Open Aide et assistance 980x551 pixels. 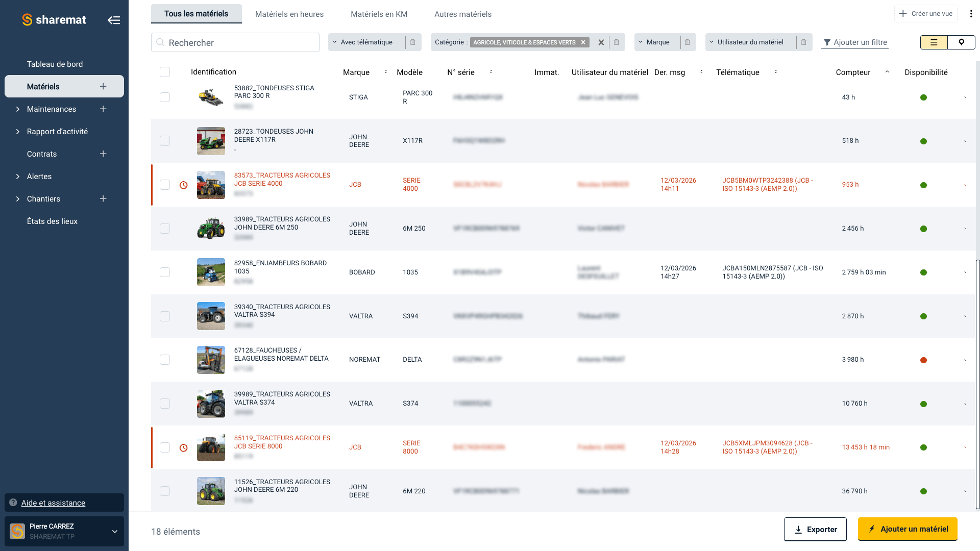click(x=53, y=503)
